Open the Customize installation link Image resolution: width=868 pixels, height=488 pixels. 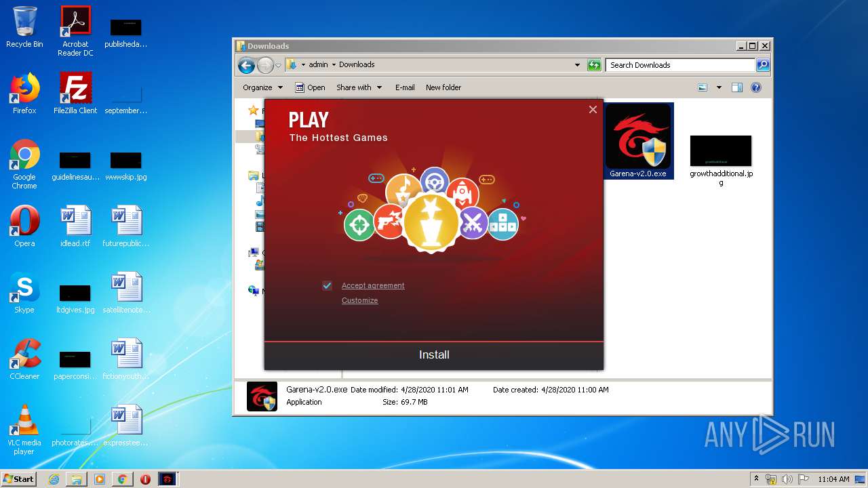point(359,300)
